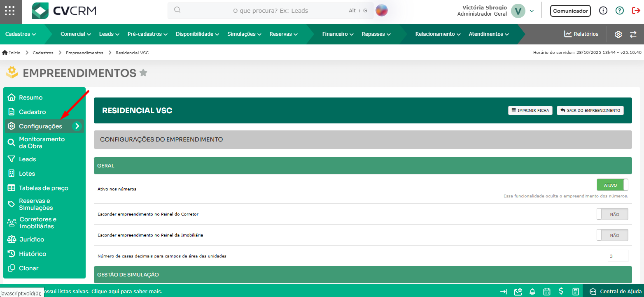Open user account dropdown chevron
The height and width of the screenshot is (297, 644).
pos(532,11)
